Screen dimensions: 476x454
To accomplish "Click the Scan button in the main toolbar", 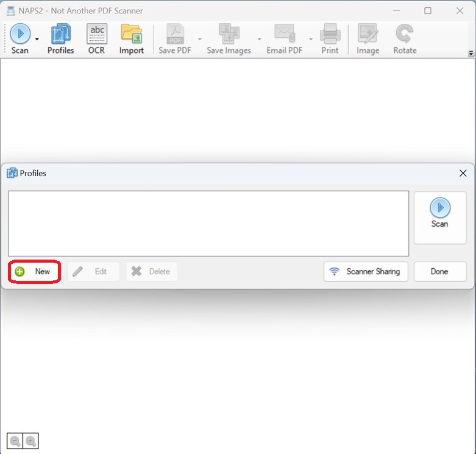I will pyautogui.click(x=20, y=39).
